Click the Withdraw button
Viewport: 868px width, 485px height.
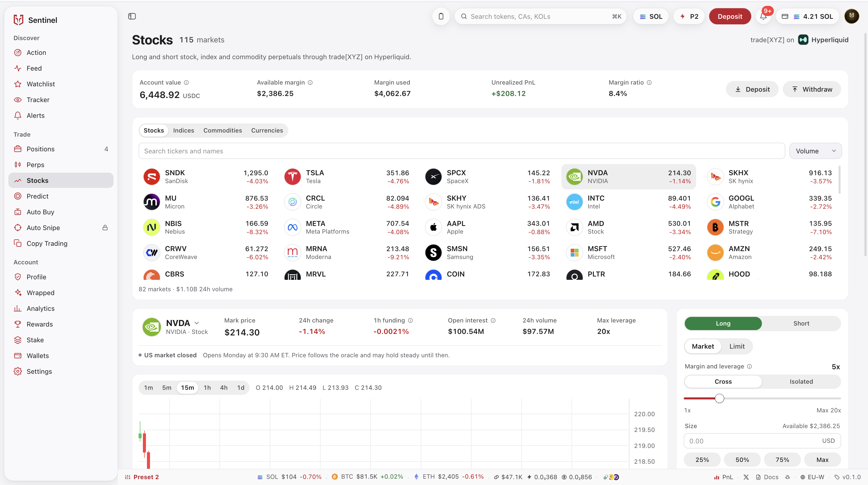812,89
